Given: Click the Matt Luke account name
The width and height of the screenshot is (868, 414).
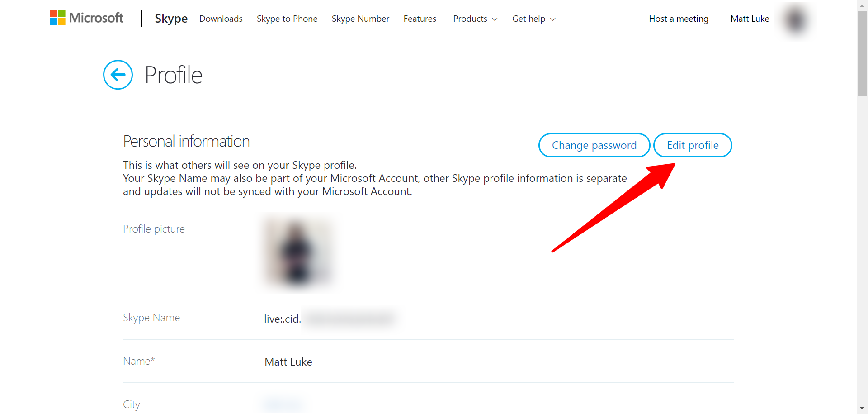Looking at the screenshot, I should (x=750, y=19).
